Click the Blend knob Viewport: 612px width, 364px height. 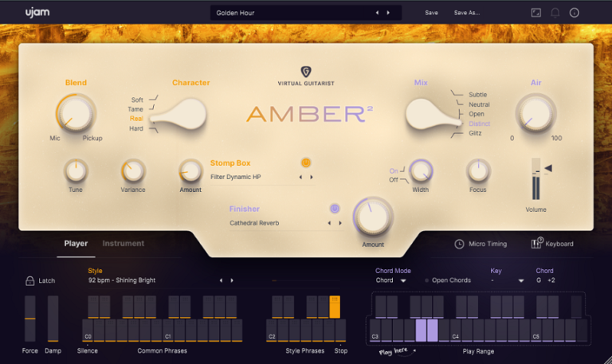click(x=76, y=114)
